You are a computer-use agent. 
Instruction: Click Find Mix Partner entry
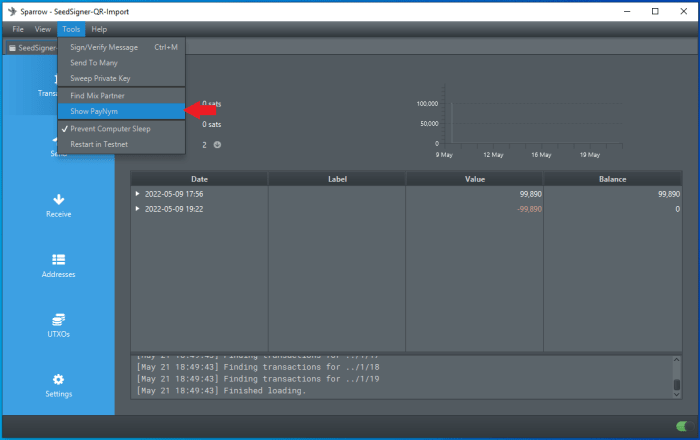pos(97,95)
